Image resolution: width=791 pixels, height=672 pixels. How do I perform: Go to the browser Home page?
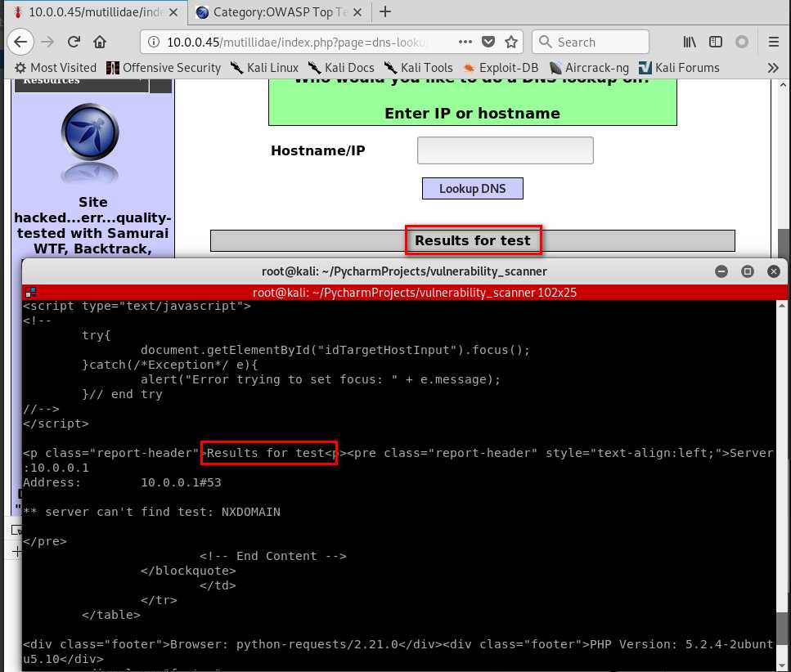tap(100, 42)
